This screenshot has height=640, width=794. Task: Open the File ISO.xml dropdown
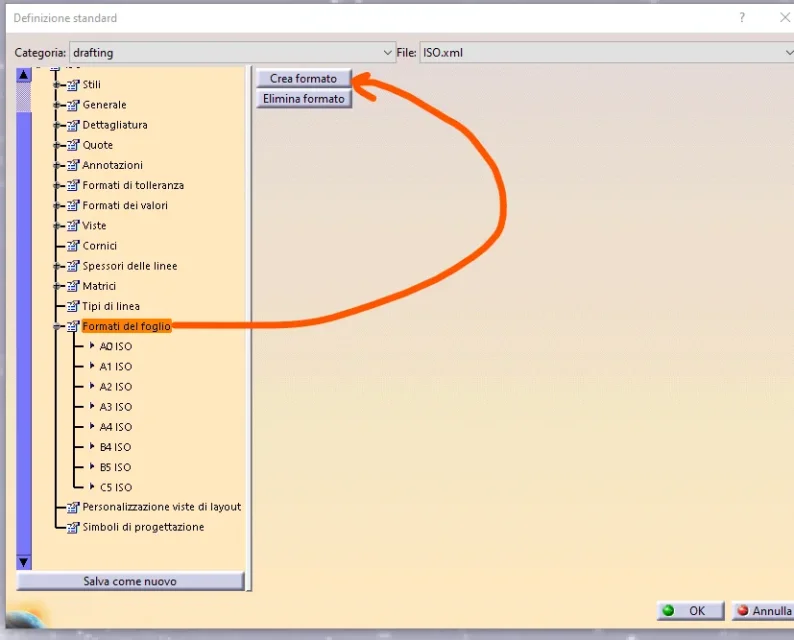click(787, 52)
